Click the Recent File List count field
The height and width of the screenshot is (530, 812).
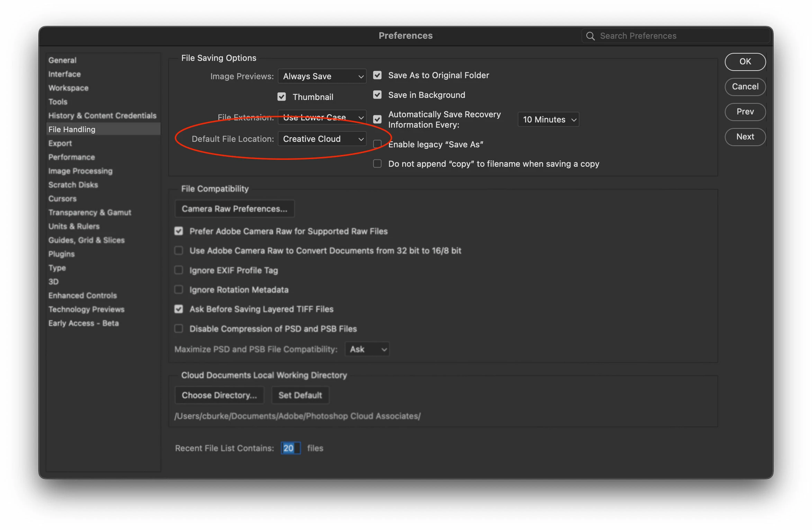click(x=290, y=448)
